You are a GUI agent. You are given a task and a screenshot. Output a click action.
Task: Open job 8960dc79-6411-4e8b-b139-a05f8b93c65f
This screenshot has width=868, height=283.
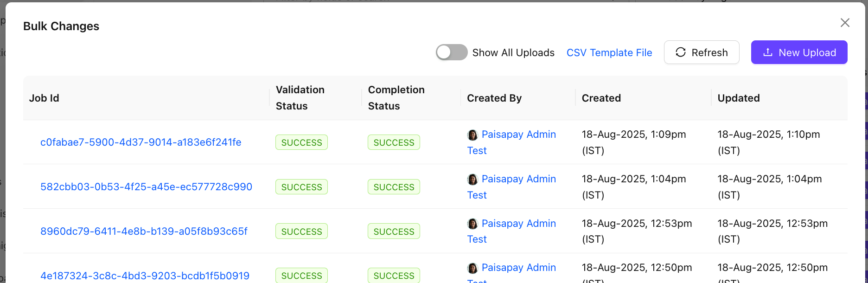[144, 231]
